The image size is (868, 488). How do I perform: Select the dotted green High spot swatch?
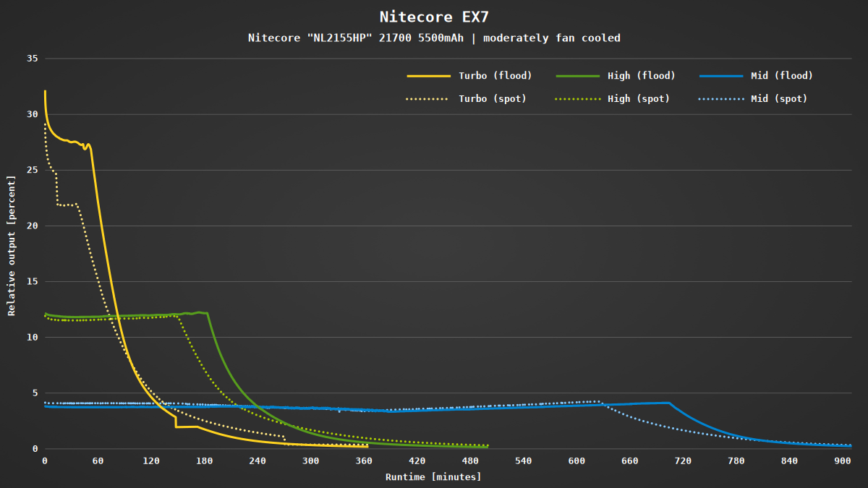(x=579, y=99)
